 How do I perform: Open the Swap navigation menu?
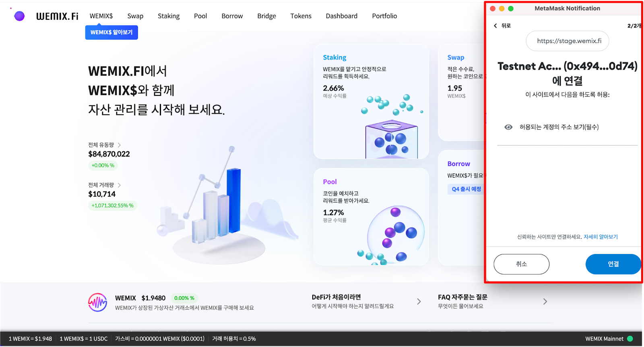pyautogui.click(x=135, y=16)
